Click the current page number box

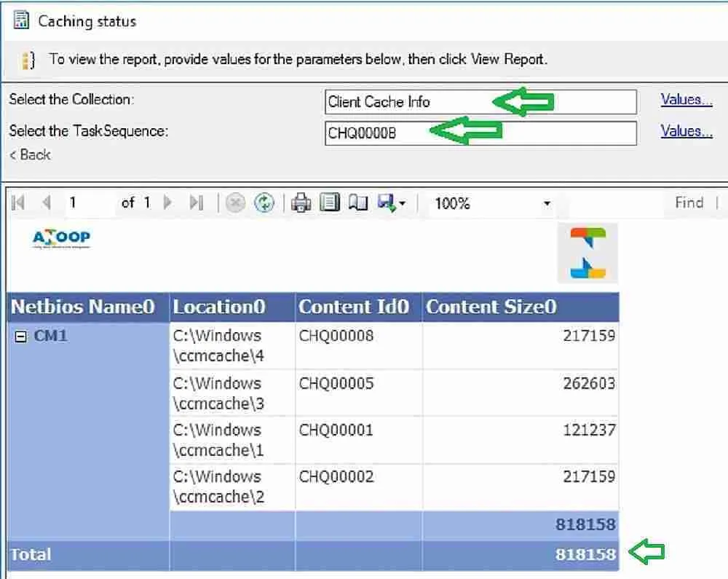[x=89, y=203]
